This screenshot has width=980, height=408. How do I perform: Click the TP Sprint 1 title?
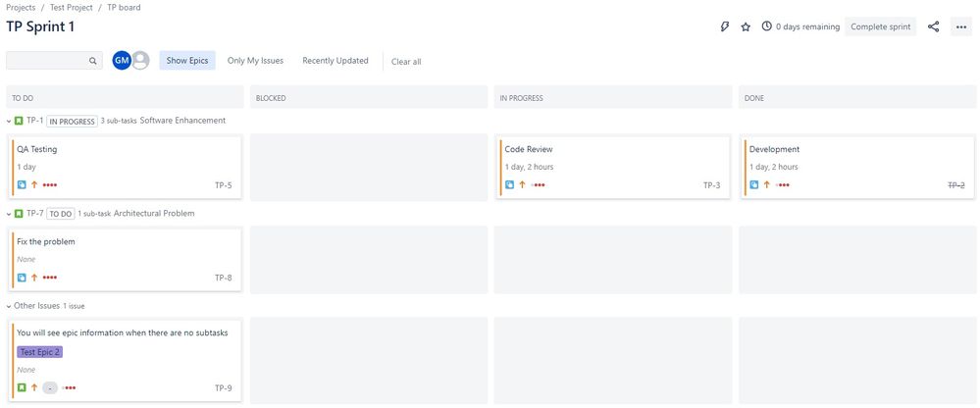pyautogui.click(x=40, y=27)
